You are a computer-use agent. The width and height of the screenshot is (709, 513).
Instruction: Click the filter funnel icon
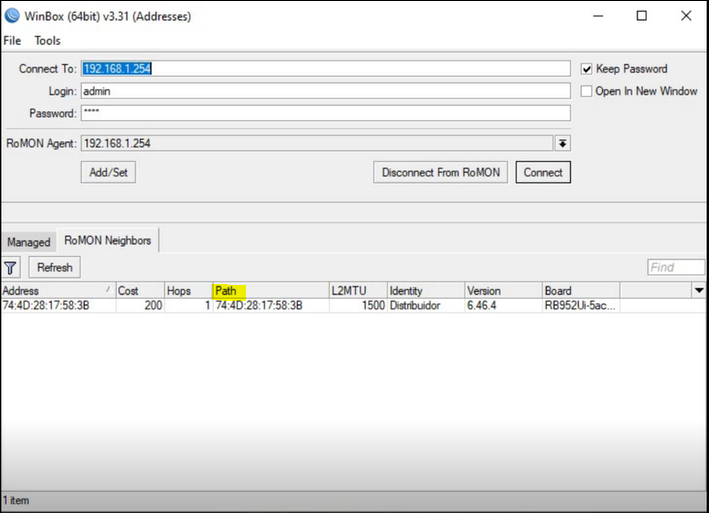point(10,268)
